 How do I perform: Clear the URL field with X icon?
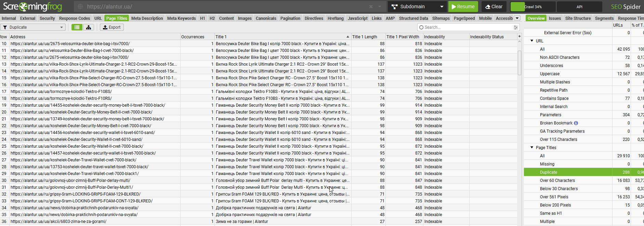tap(371, 6)
